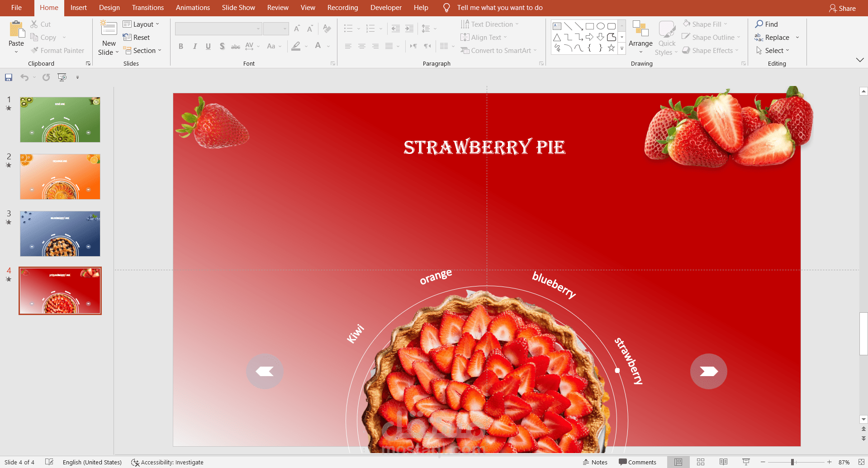Open the Comments pane
Image resolution: width=868 pixels, height=468 pixels.
coord(637,462)
